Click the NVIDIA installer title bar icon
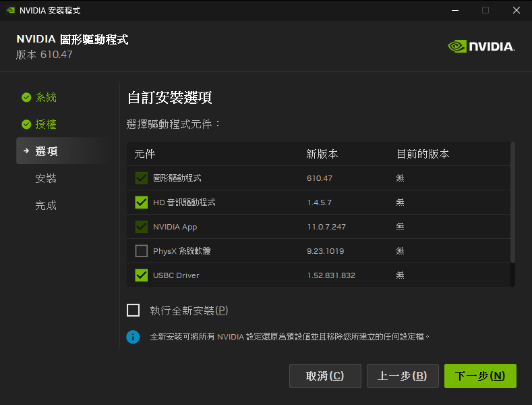This screenshot has width=532, height=405. [x=11, y=10]
